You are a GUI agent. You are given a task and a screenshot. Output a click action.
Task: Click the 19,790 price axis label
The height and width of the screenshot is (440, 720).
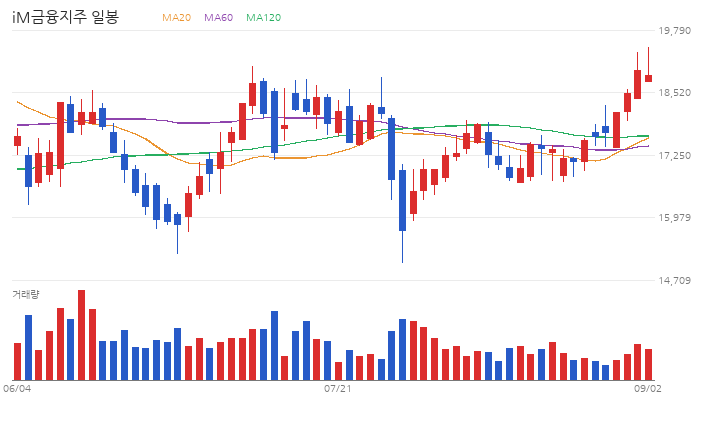674,30
